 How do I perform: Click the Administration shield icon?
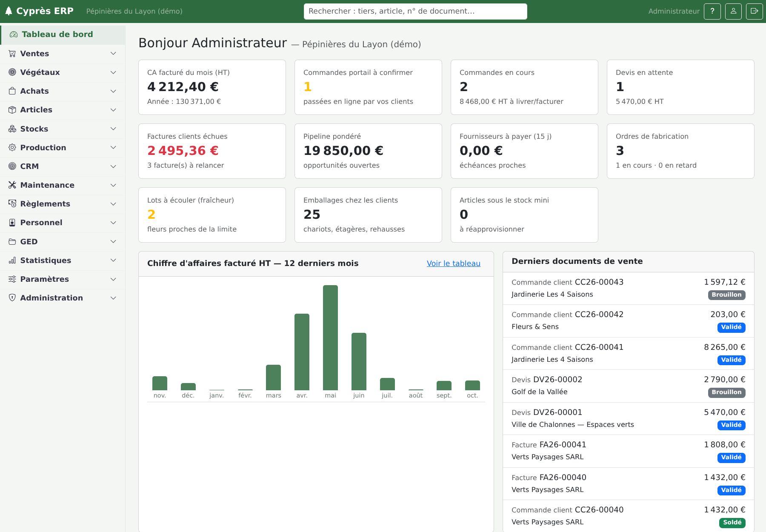coord(12,298)
